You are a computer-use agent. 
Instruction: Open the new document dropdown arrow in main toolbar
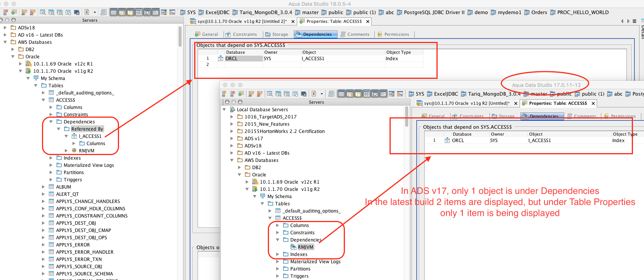coord(95,13)
